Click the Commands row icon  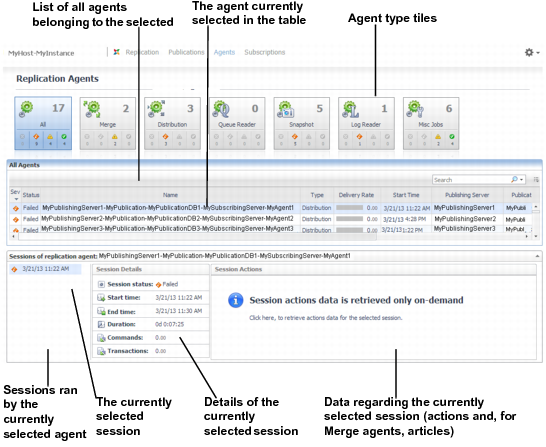pyautogui.click(x=101, y=338)
